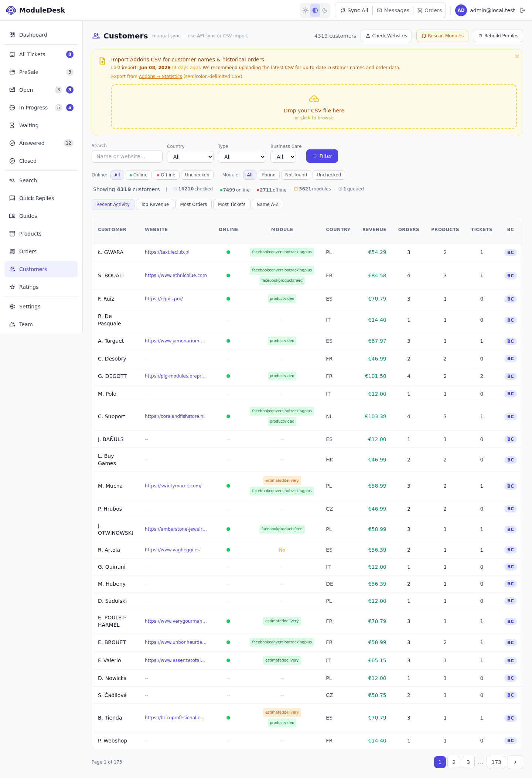Click the cloud upload icon in drop zone
The width and height of the screenshot is (532, 778).
[x=314, y=99]
